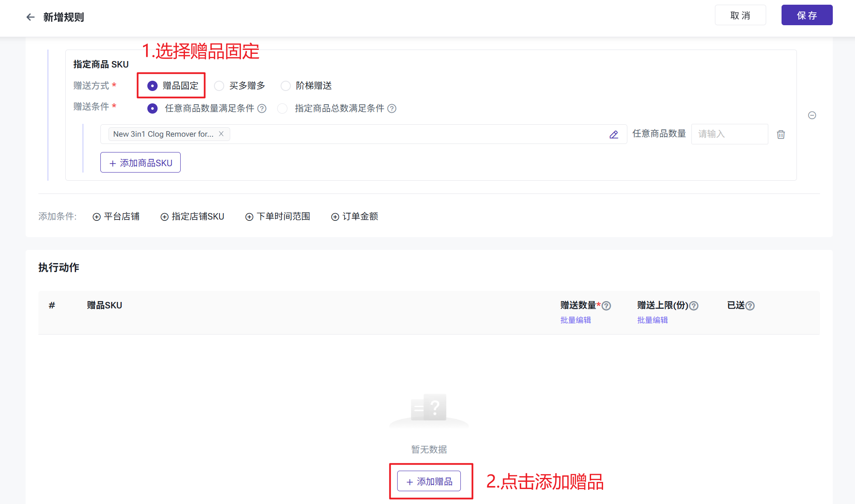Remove the New 3in1 Clog Remover tag
Viewport: 855px width, 504px height.
tap(221, 134)
